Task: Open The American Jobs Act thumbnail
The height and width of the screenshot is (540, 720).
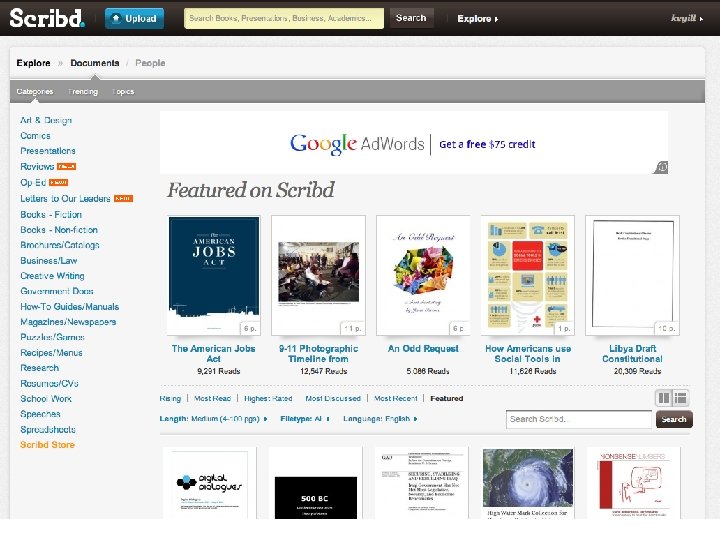Action: click(214, 276)
